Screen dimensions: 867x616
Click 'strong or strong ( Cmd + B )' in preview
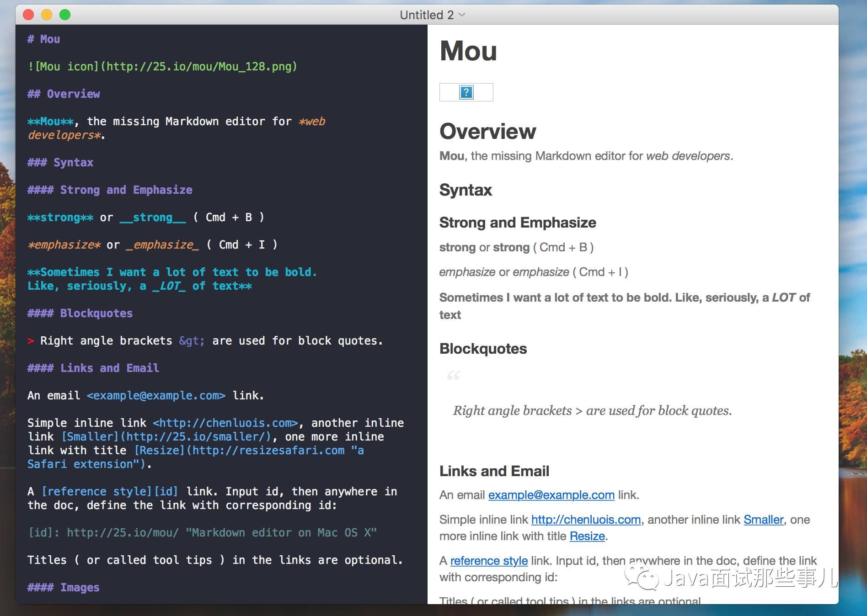[x=516, y=248]
